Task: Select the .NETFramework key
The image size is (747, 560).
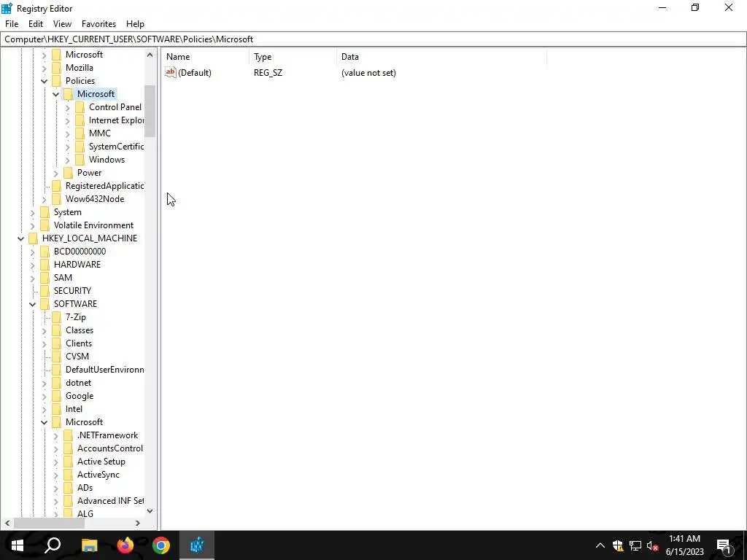Action: [x=108, y=435]
